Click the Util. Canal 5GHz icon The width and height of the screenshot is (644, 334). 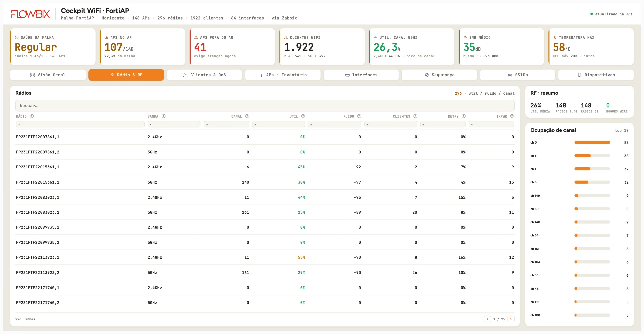click(376, 37)
